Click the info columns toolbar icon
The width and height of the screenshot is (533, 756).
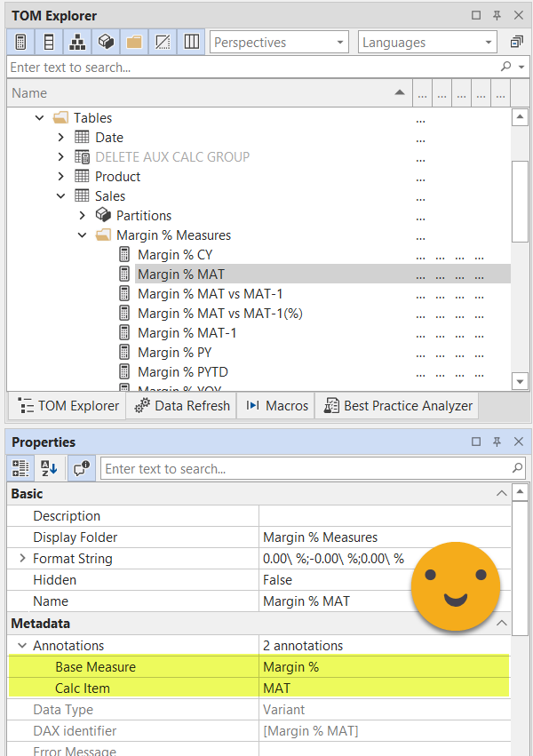point(191,42)
